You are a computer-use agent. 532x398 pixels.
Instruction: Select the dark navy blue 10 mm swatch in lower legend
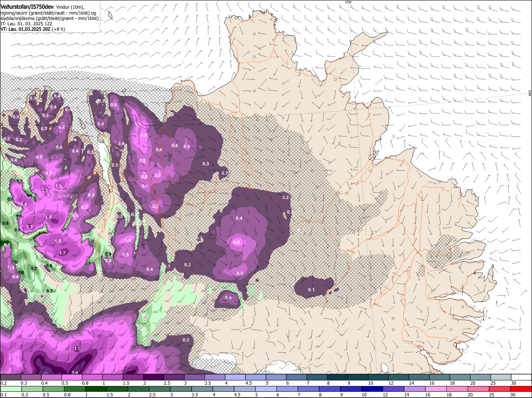tap(372, 388)
